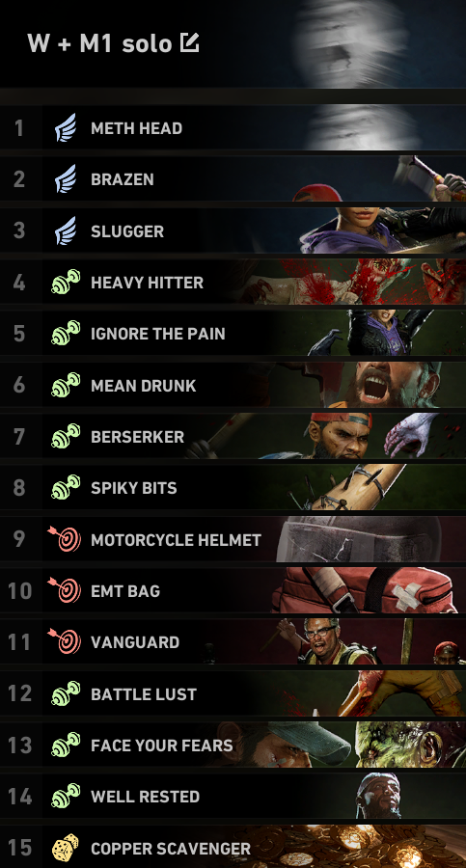Click the target icon beside Vanguard

click(66, 642)
